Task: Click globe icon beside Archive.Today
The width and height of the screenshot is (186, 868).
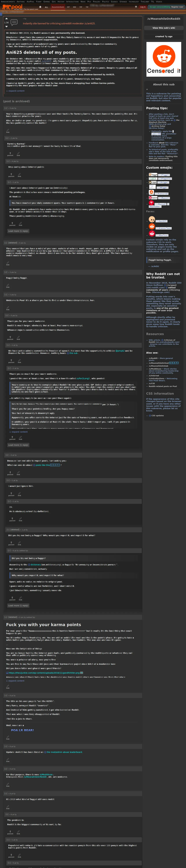Action: [150, 126]
